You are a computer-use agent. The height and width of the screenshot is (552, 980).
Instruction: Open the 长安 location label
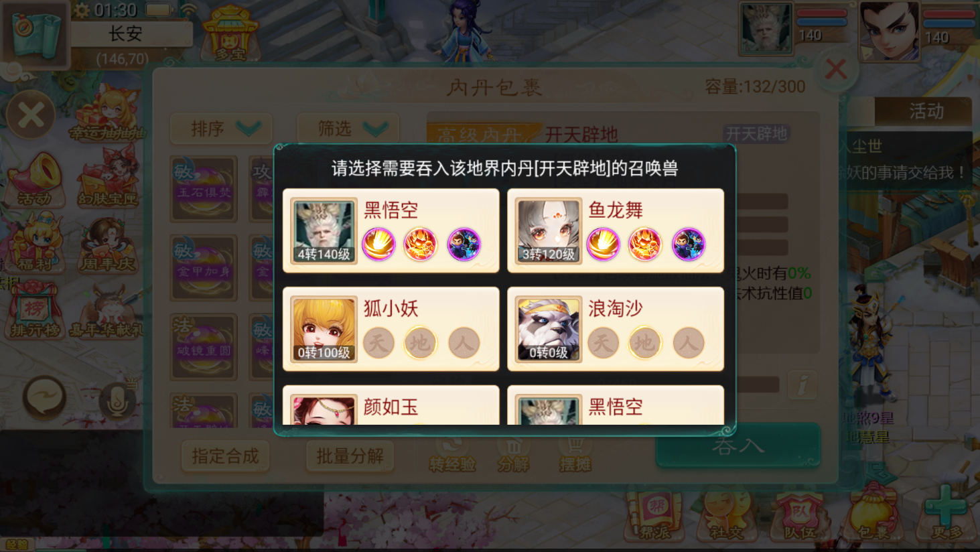pyautogui.click(x=126, y=34)
